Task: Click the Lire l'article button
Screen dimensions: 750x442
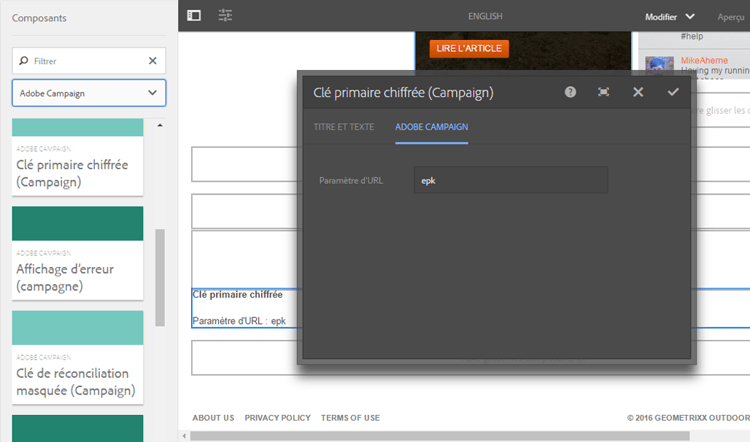Action: pos(469,48)
